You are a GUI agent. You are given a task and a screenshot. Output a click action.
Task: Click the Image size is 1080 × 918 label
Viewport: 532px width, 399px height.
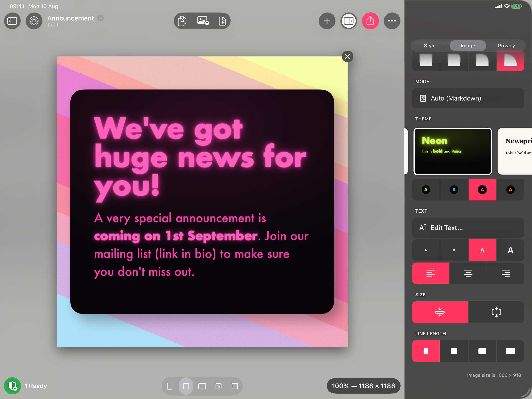494,375
